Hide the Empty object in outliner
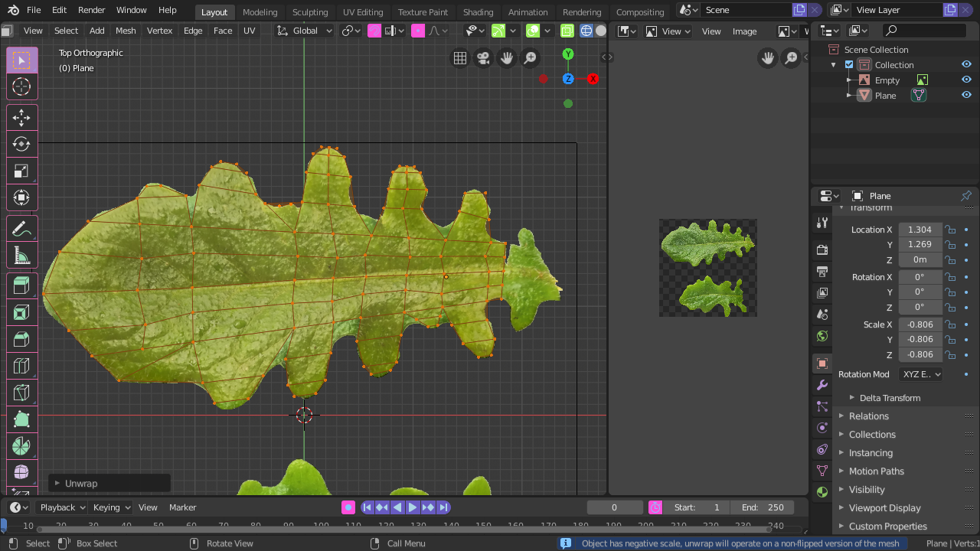The height and width of the screenshot is (551, 980). (966, 80)
